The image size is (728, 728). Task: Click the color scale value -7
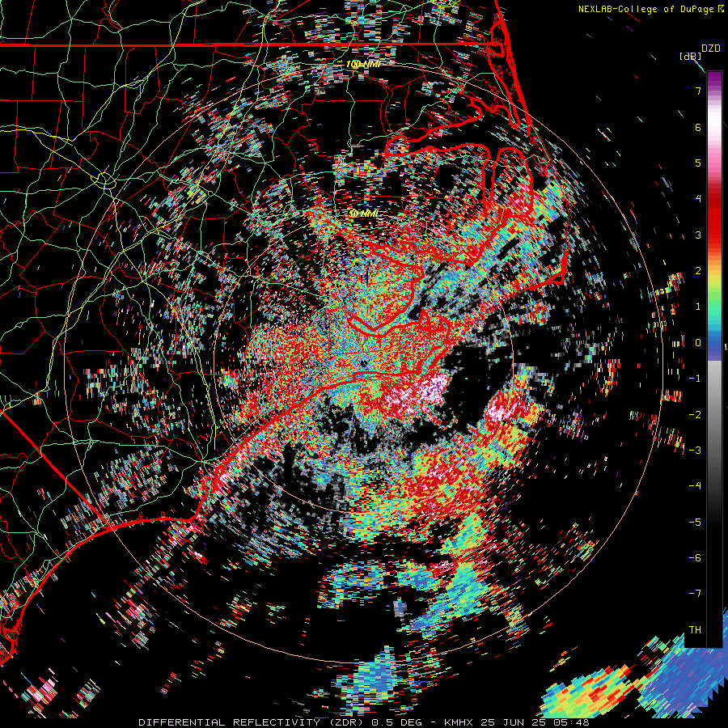tap(695, 594)
